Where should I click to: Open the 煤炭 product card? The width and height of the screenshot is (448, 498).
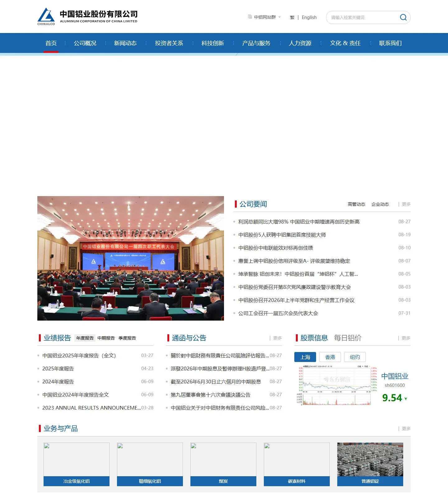223,464
